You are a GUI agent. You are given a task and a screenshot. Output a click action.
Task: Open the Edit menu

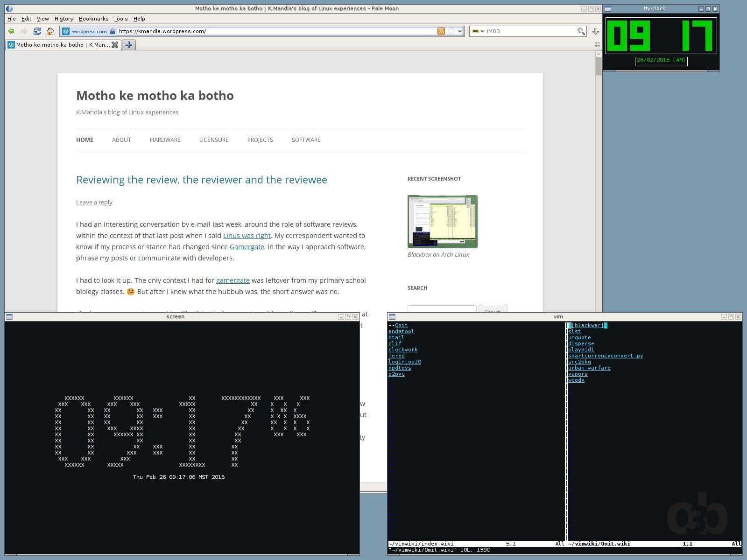tap(26, 19)
